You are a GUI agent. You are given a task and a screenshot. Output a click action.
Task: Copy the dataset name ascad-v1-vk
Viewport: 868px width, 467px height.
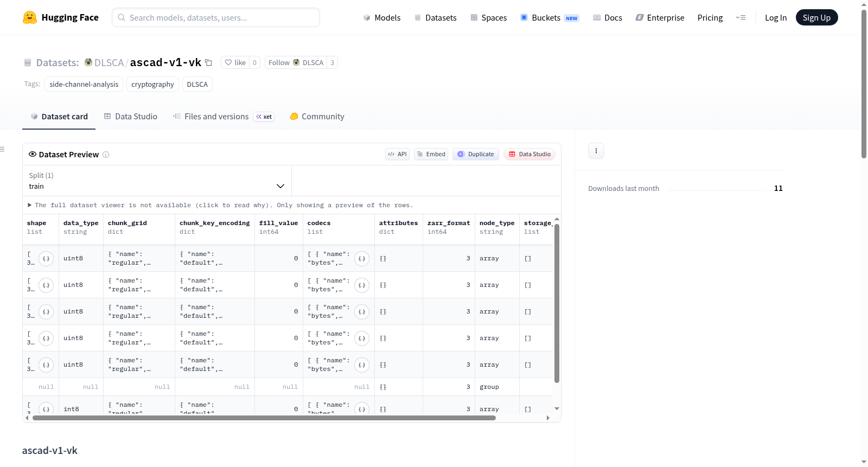pyautogui.click(x=208, y=62)
